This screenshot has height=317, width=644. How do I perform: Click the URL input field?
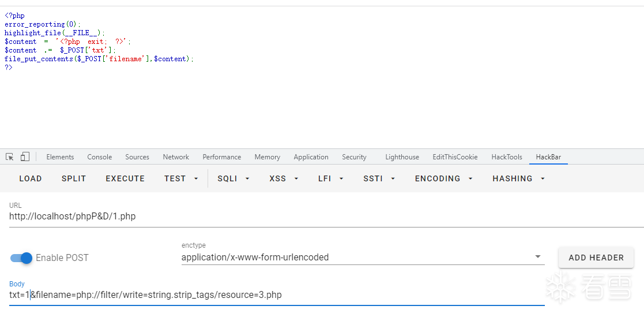(231, 217)
